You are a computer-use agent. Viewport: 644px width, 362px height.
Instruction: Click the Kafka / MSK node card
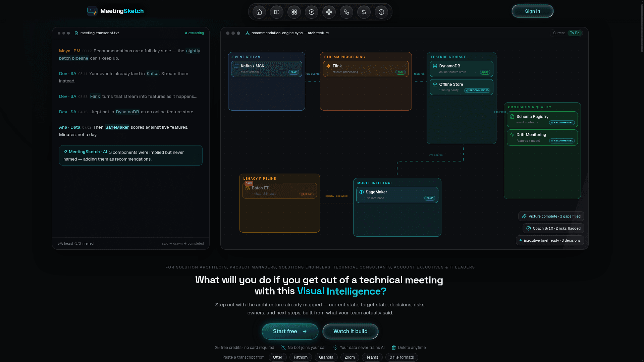coord(266,69)
